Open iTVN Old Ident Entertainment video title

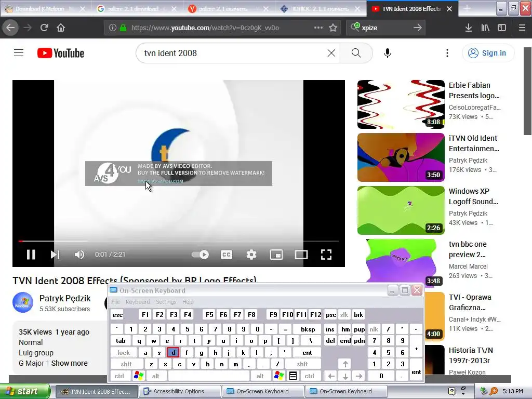pyautogui.click(x=474, y=143)
